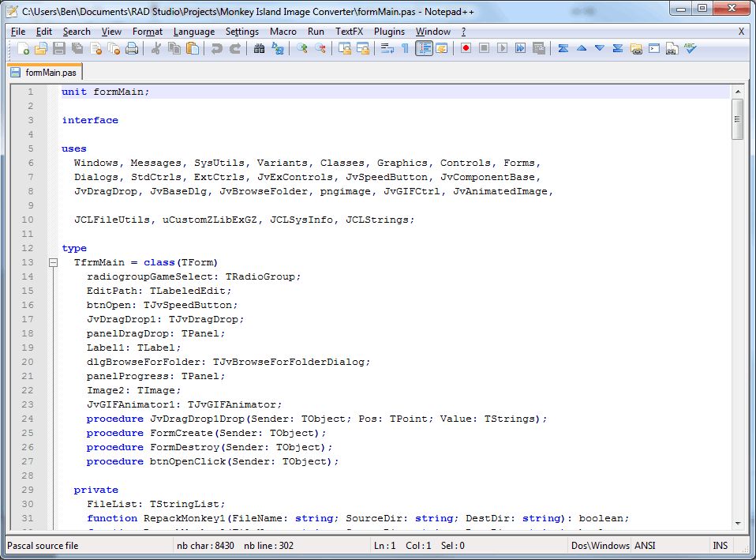Viewport: 756px width, 560px height.
Task: Click the Close All documents icon
Action: (114, 48)
